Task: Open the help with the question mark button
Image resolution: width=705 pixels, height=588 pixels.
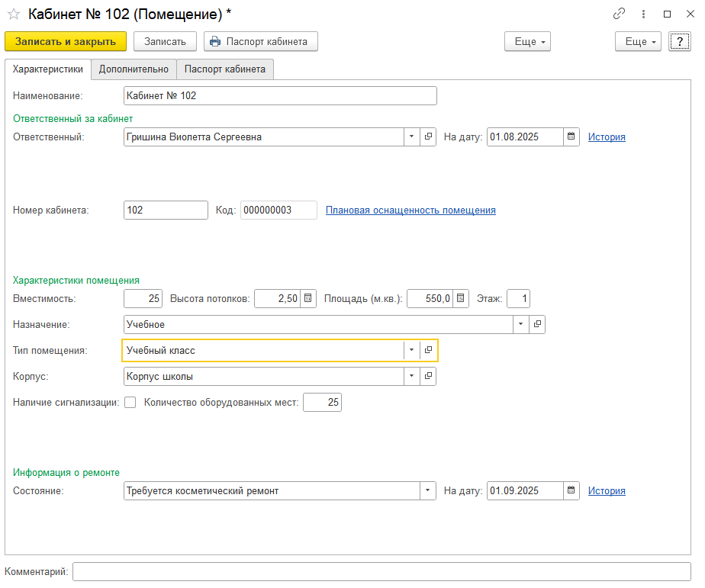Action: pos(679,42)
